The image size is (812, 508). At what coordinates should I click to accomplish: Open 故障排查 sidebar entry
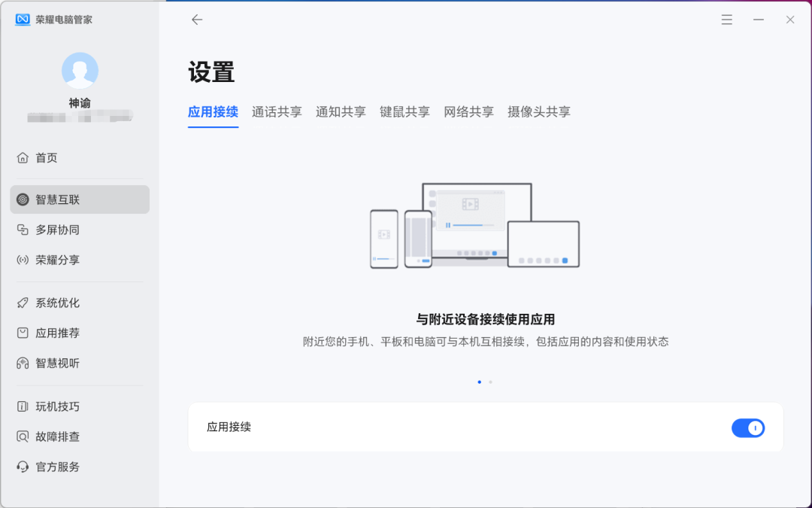tap(80, 437)
